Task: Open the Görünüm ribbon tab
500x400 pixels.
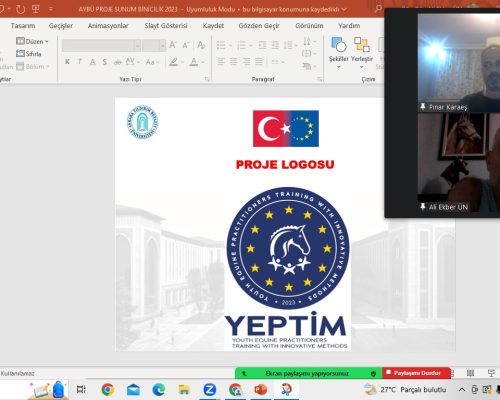Action: pyautogui.click(x=309, y=26)
